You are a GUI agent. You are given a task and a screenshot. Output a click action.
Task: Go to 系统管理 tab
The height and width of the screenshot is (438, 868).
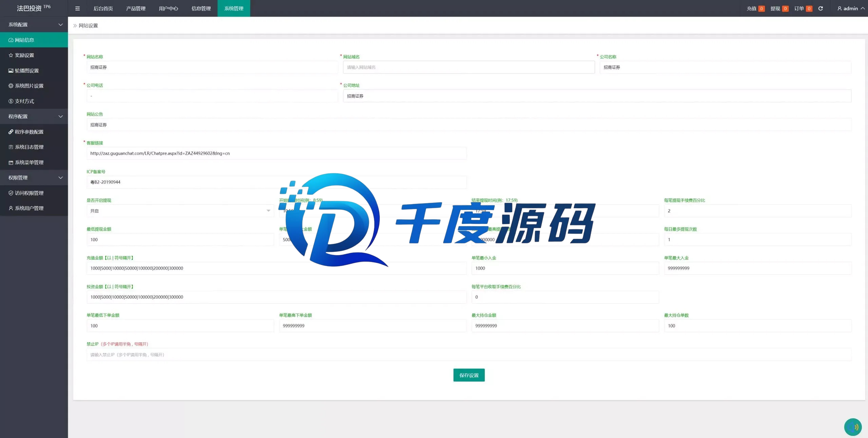pos(234,8)
